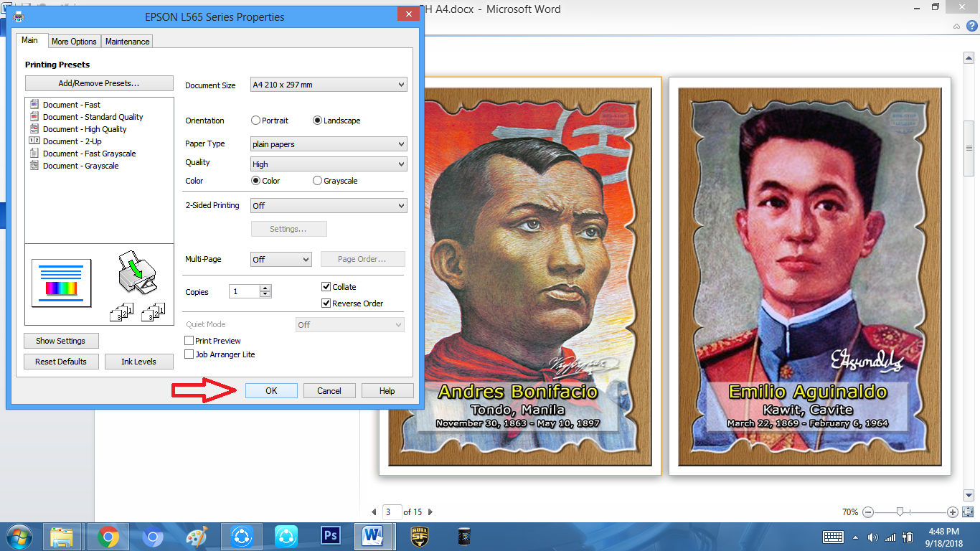Click the current page number field
Viewport: 980px width, 551px height.
[392, 512]
